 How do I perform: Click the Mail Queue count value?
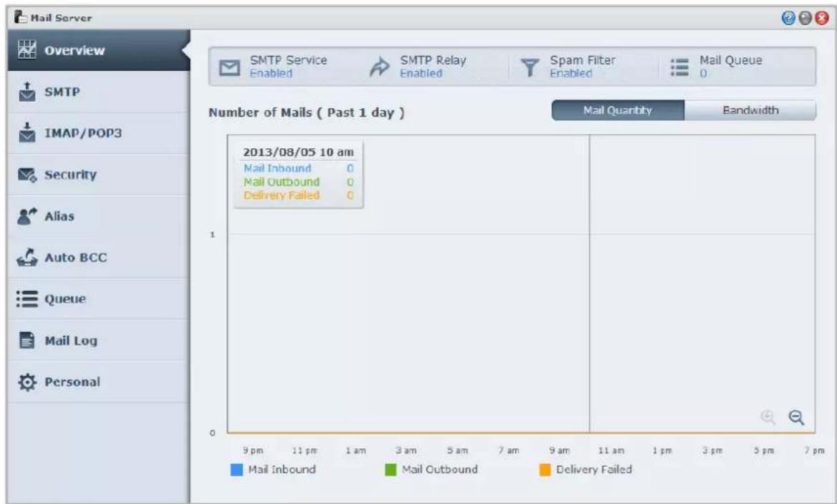(x=703, y=74)
